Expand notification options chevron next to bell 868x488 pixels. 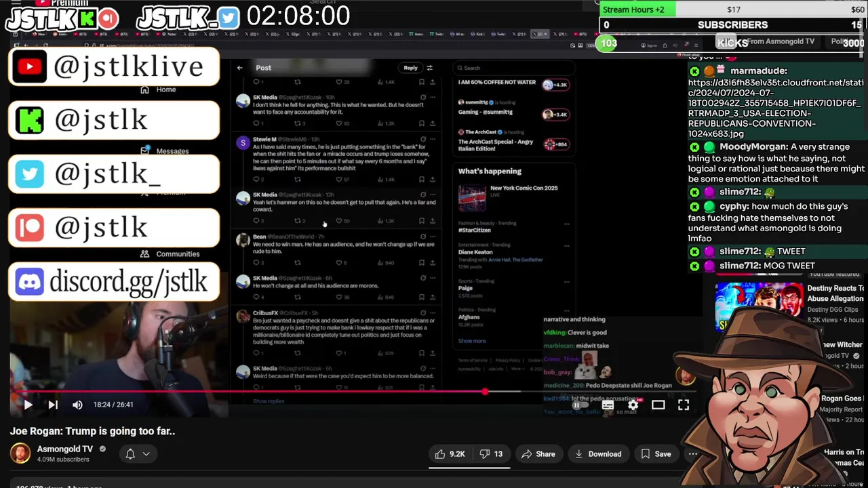coord(146,454)
